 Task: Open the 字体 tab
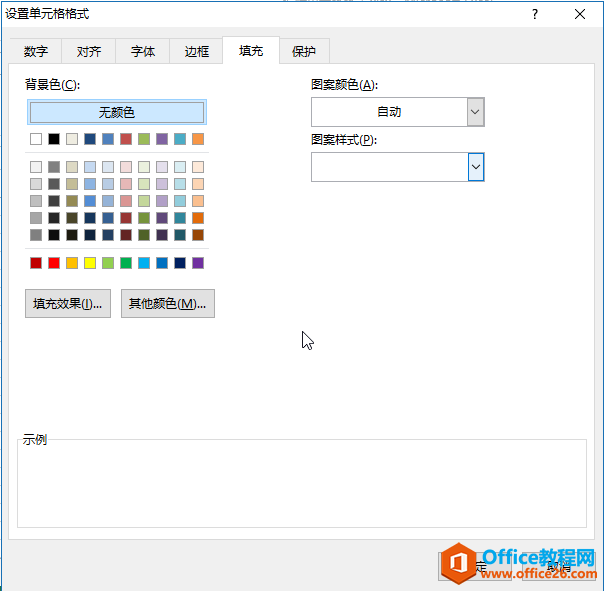(143, 51)
